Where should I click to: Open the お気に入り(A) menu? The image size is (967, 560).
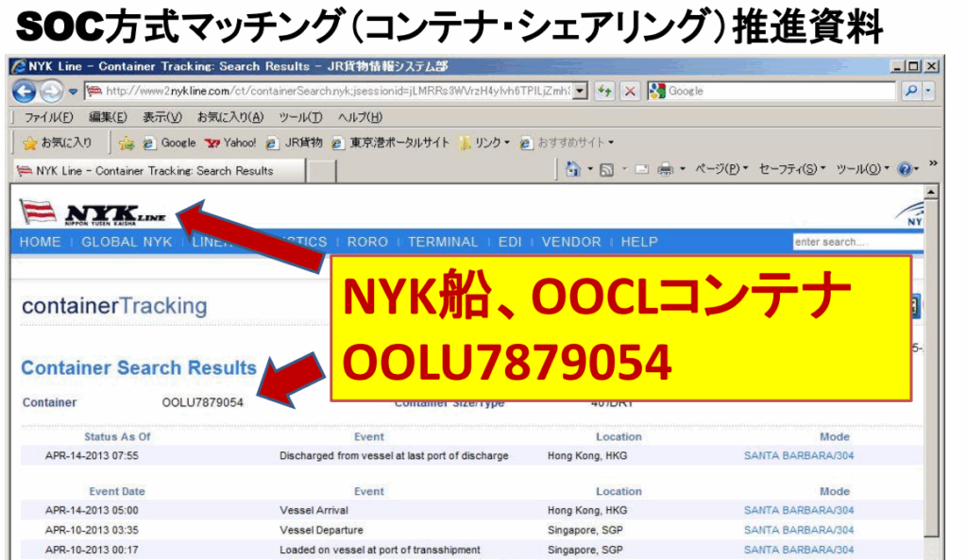tap(230, 117)
